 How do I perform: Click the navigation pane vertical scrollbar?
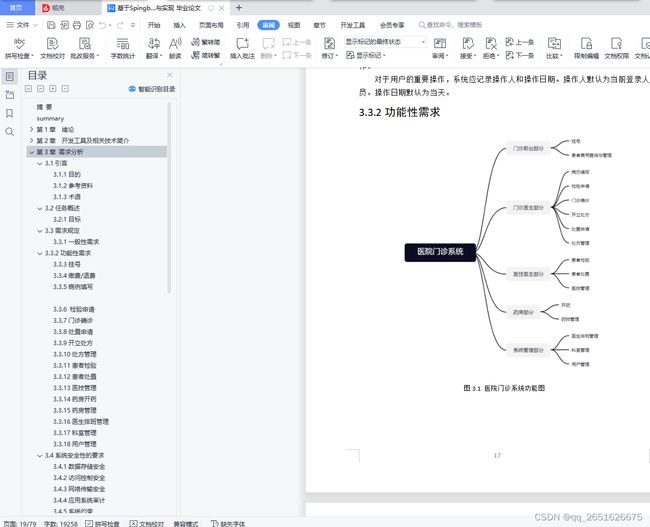click(169, 198)
